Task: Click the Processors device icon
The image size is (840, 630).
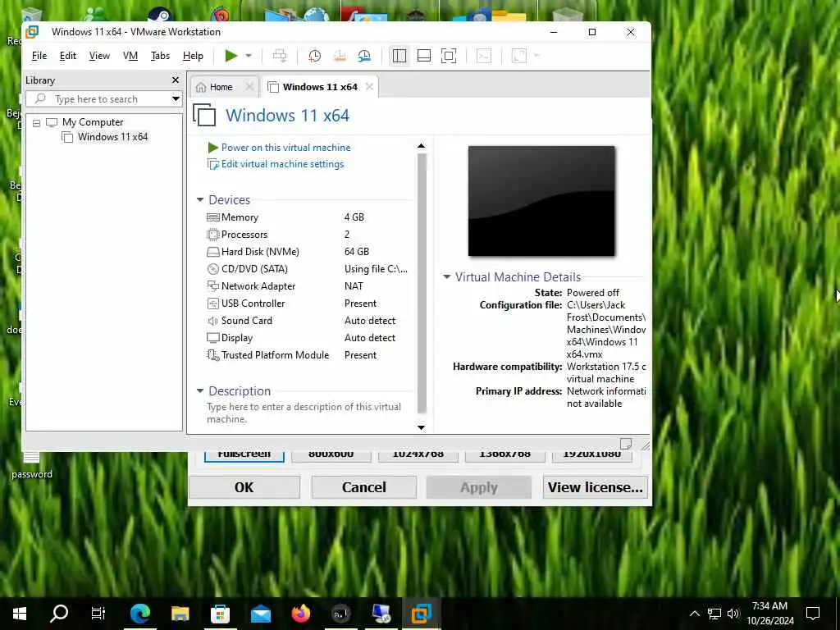Action: [x=213, y=235]
